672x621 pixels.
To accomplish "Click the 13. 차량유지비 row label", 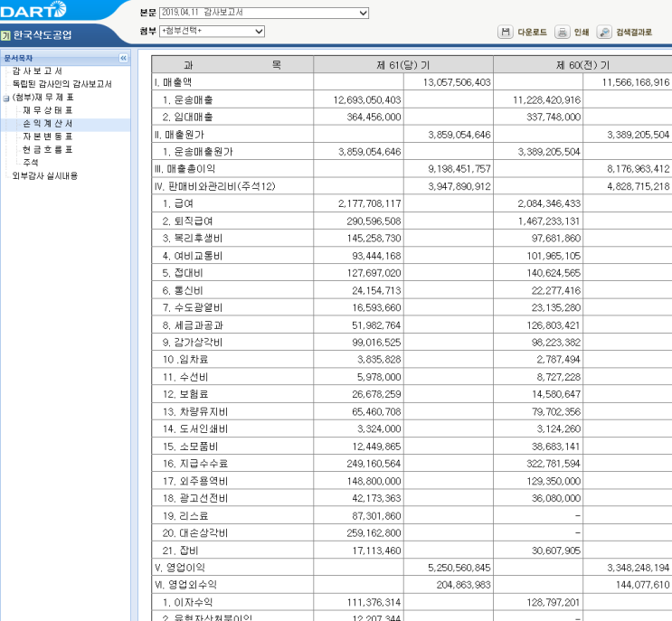I will 195,411.
